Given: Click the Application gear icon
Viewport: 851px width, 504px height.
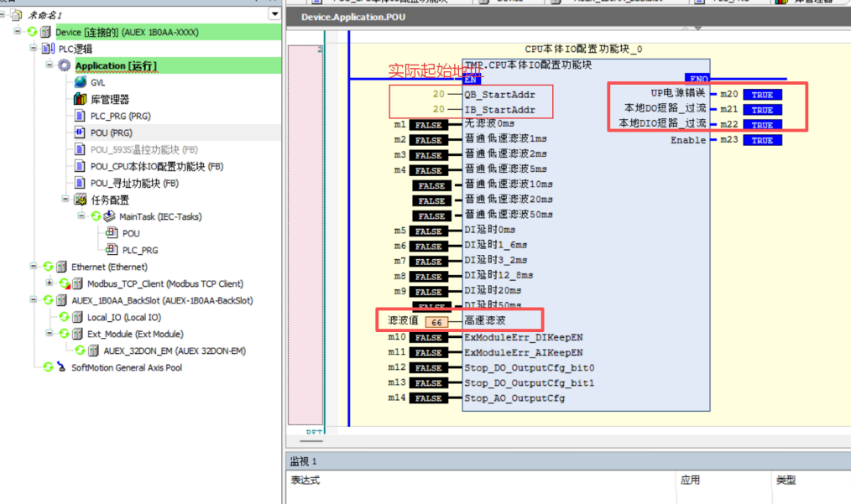Looking at the screenshot, I should 64,65.
